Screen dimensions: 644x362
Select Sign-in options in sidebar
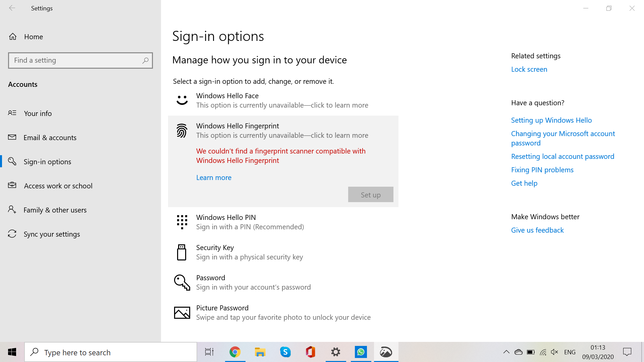(x=80, y=162)
